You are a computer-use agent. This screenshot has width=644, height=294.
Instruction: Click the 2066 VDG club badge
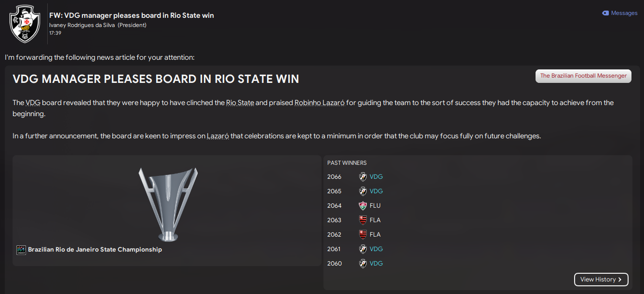click(x=363, y=177)
